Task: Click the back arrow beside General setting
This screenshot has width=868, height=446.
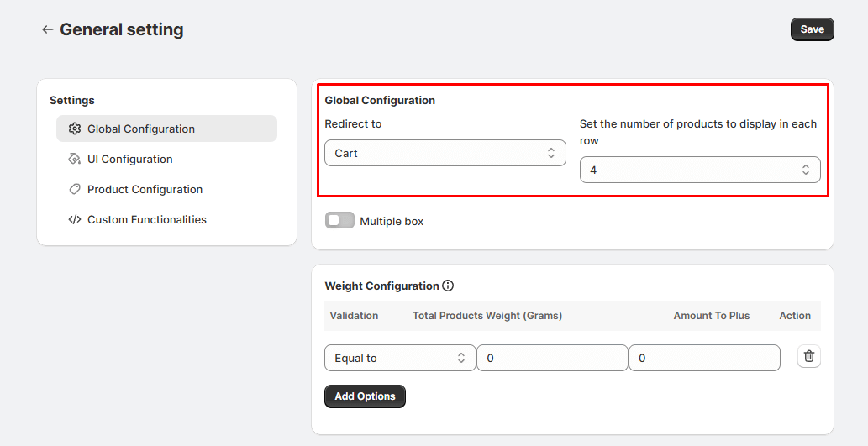Action: [47, 29]
